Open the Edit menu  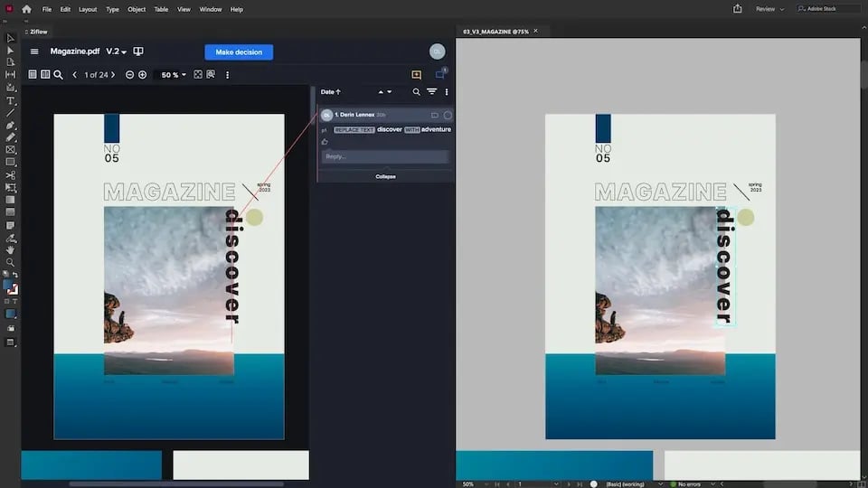pos(65,9)
